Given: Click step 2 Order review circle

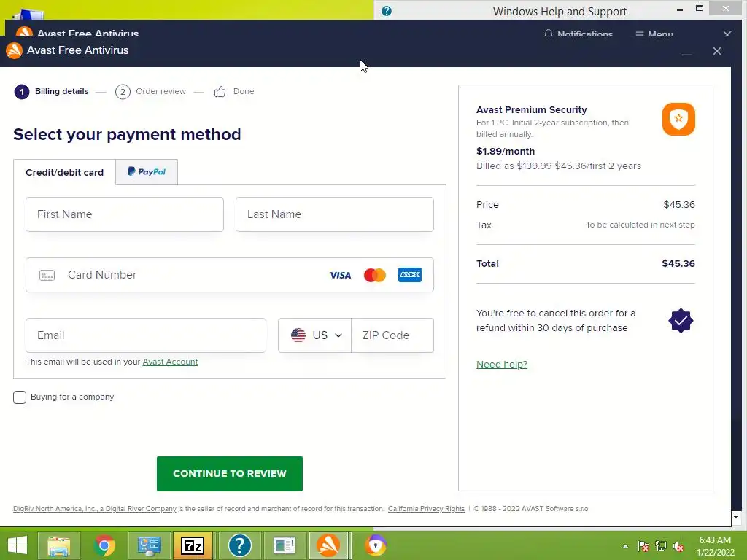Looking at the screenshot, I should [123, 91].
